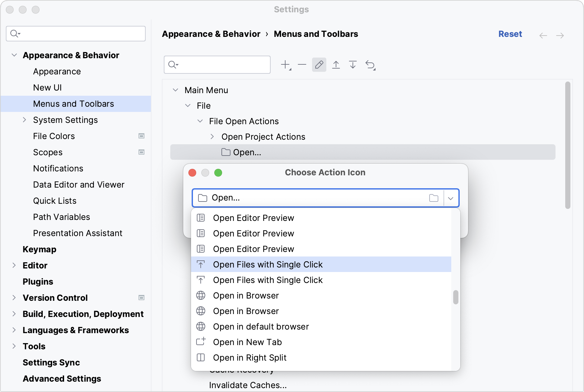
Task: Open the Path Variables settings page
Action: coord(62,217)
